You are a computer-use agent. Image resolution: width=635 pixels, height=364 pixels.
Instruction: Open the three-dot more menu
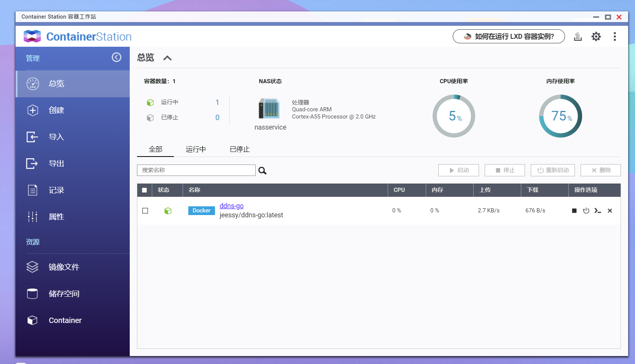pyautogui.click(x=615, y=36)
